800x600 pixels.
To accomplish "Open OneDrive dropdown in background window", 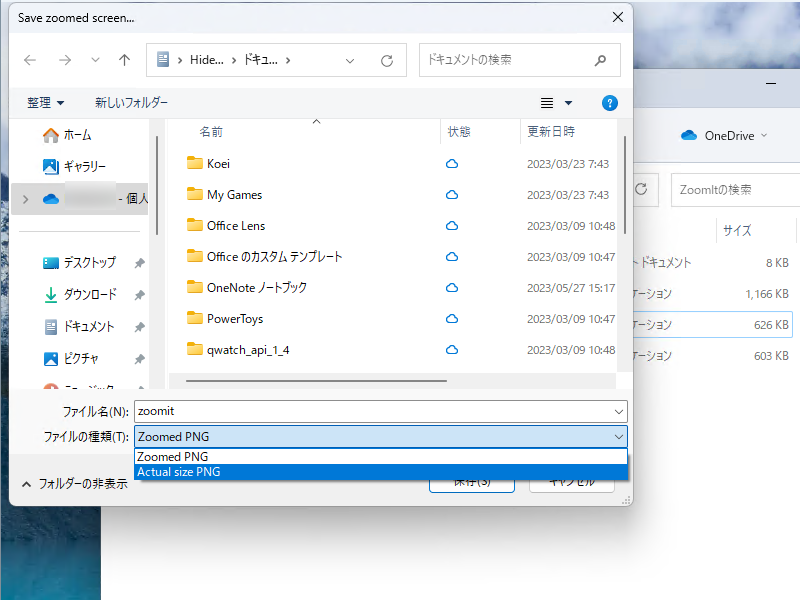I will click(724, 136).
